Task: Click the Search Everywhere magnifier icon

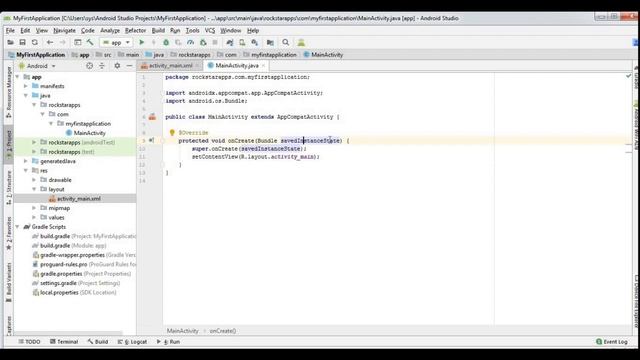Action: [x=286, y=42]
